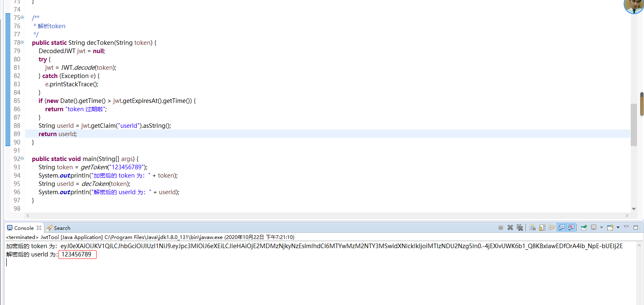Remove the launch using the single X icon

coord(510,227)
